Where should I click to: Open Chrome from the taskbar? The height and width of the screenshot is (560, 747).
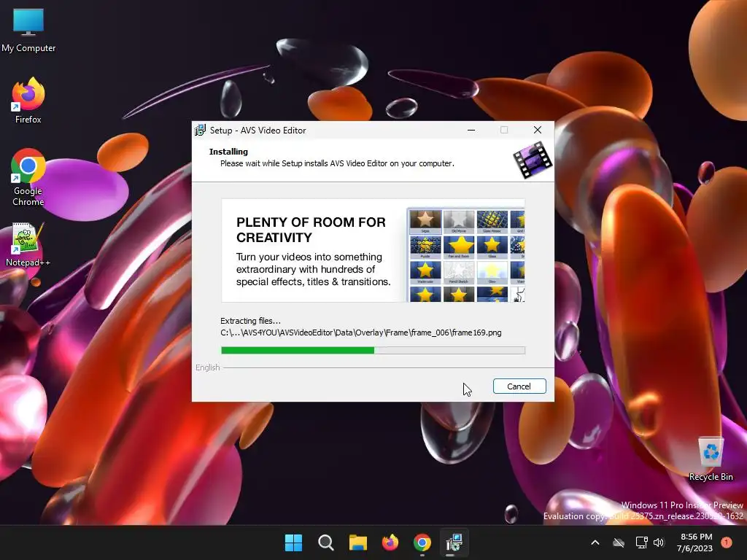pyautogui.click(x=422, y=542)
